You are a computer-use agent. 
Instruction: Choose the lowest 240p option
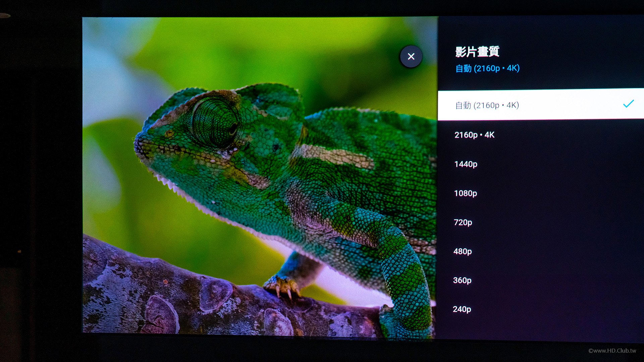click(541, 309)
